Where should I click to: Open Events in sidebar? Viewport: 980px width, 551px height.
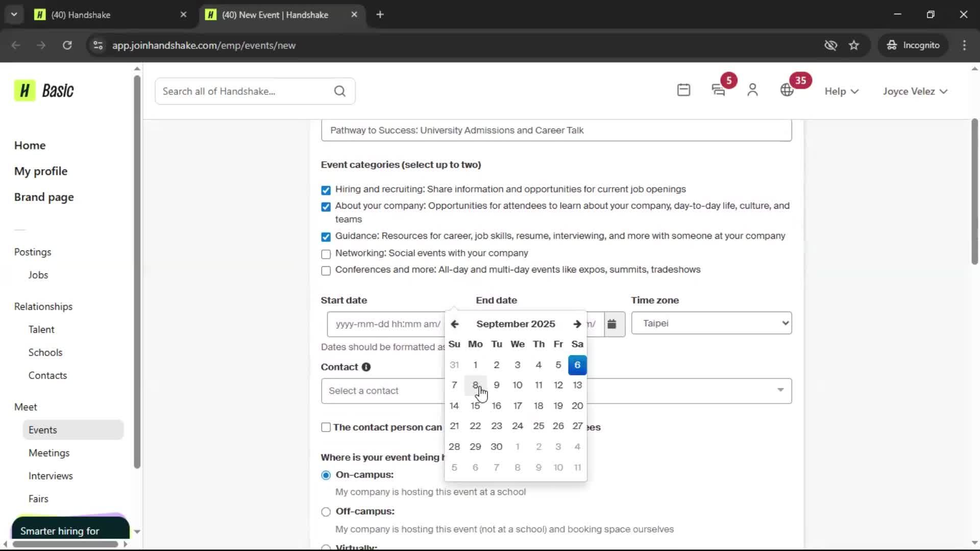73,430
